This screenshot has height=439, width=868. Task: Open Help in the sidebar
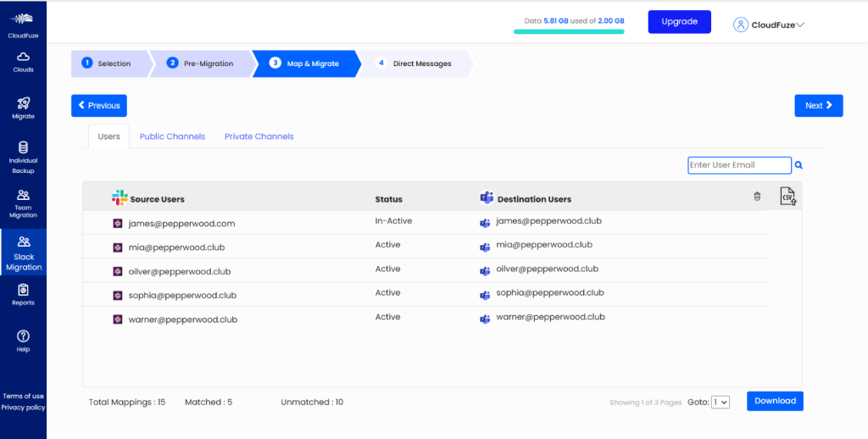[x=23, y=341]
